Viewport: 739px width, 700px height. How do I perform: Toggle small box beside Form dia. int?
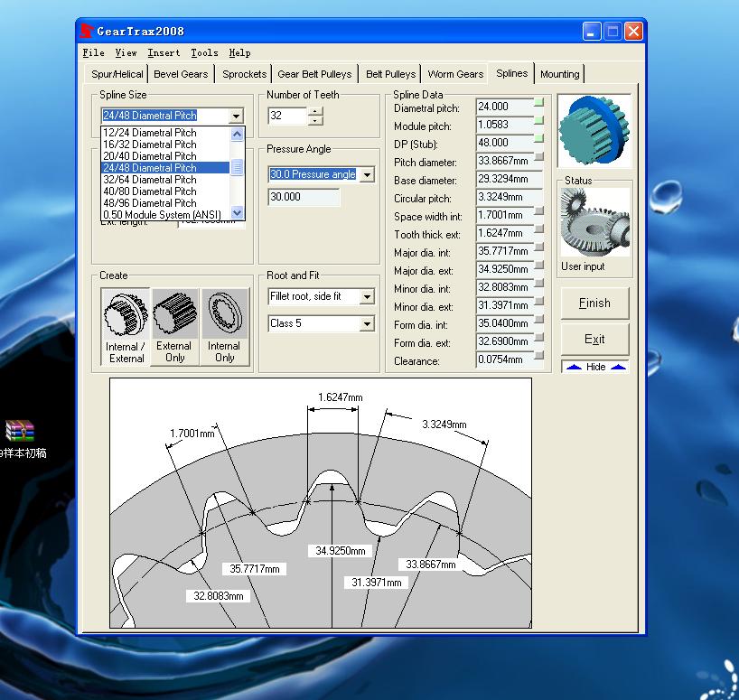[538, 319]
